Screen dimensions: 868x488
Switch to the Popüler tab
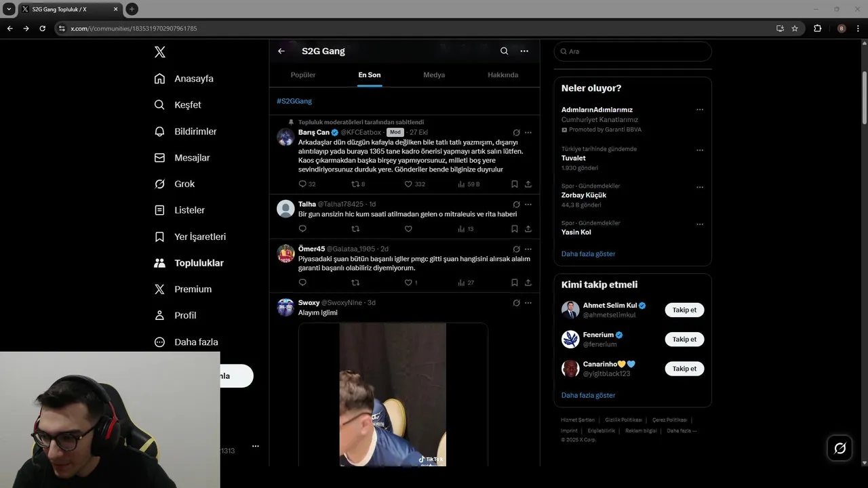(303, 75)
